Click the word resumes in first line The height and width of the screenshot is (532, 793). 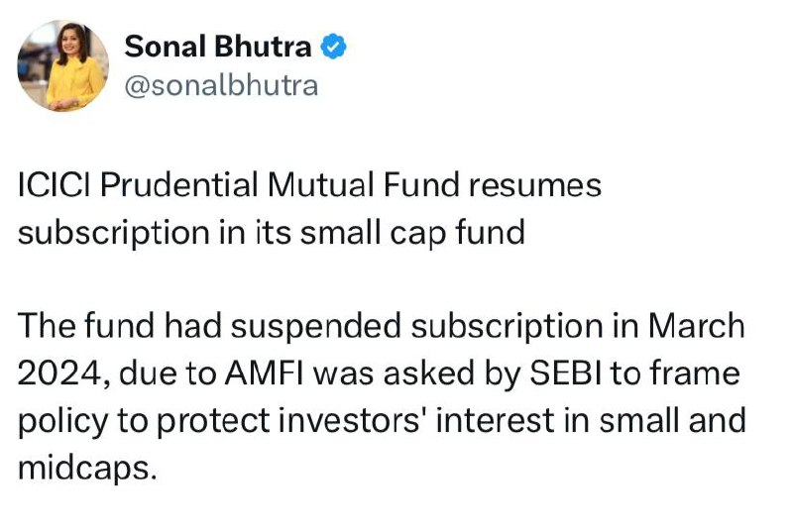pyautogui.click(x=535, y=185)
